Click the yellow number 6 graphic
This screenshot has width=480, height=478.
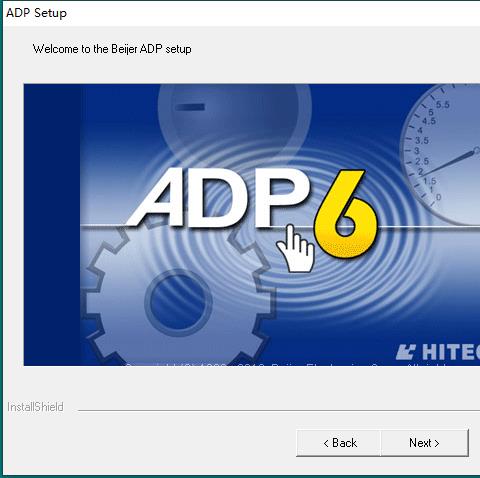pyautogui.click(x=346, y=214)
